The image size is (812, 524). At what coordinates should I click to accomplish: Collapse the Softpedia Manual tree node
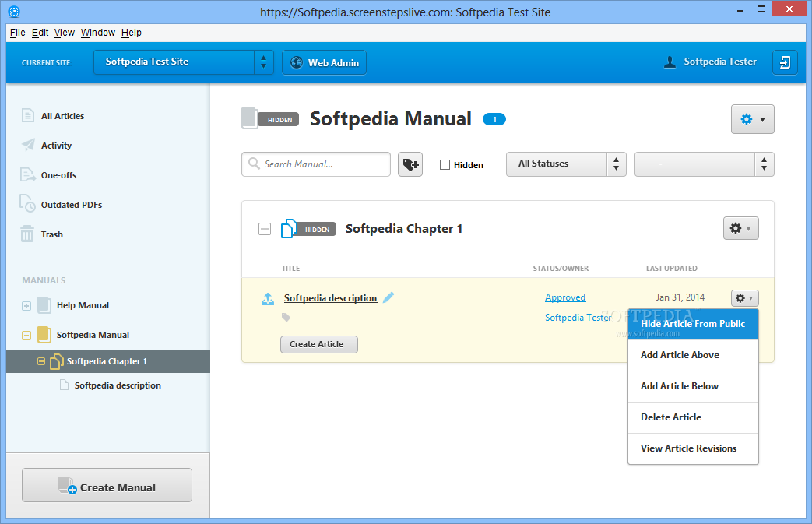[x=26, y=335]
